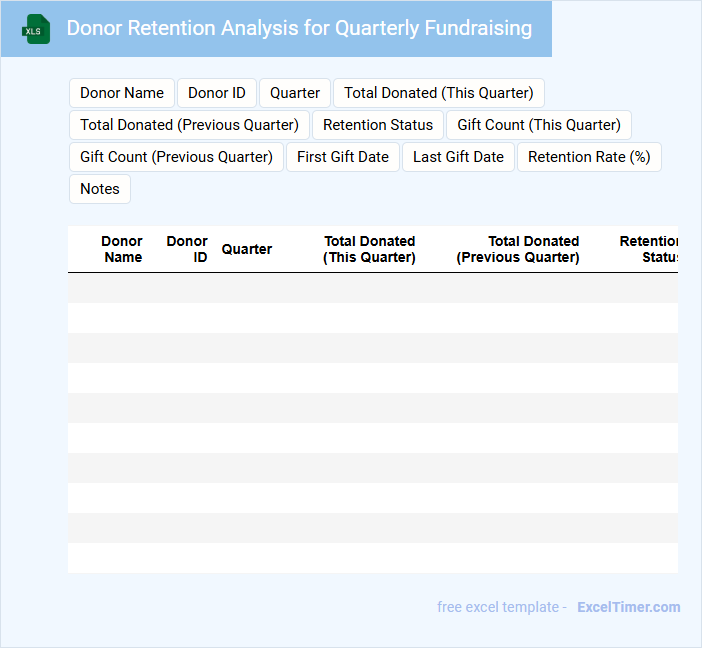Select the Donor Name tag

click(122, 93)
